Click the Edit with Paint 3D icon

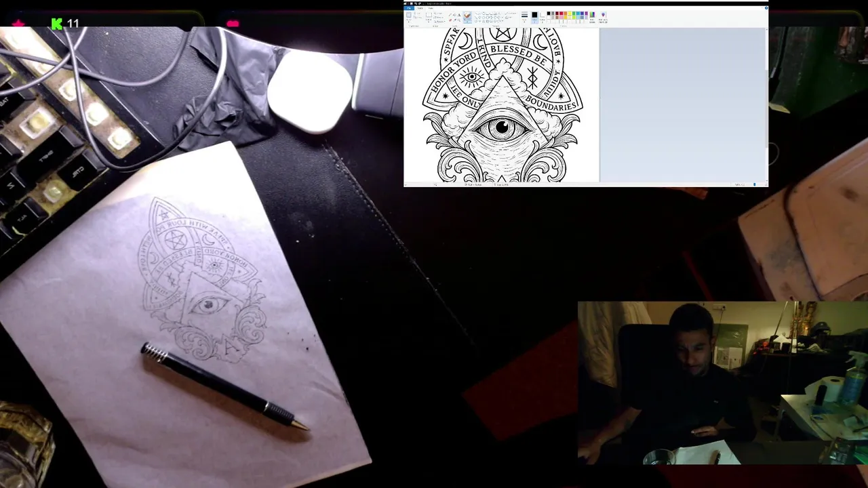tap(603, 17)
